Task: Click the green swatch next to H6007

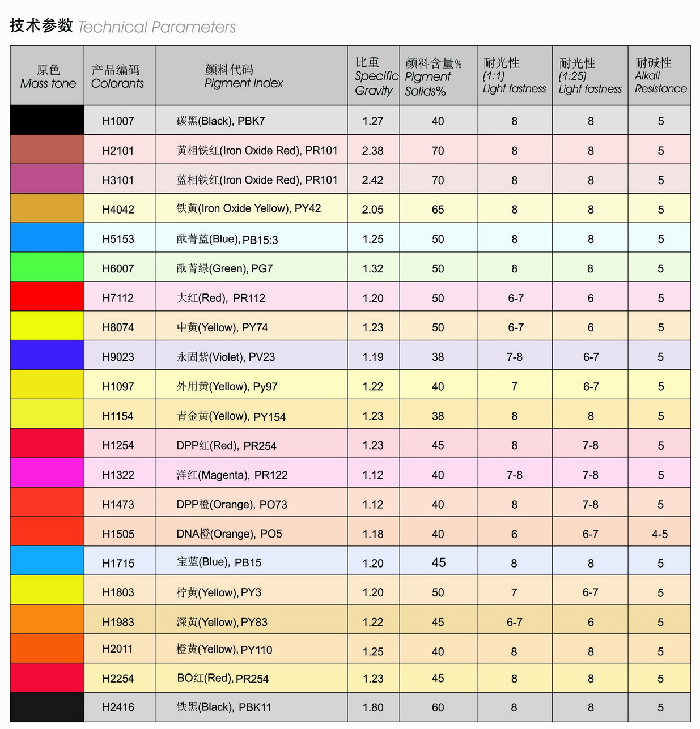Action: coord(46,267)
